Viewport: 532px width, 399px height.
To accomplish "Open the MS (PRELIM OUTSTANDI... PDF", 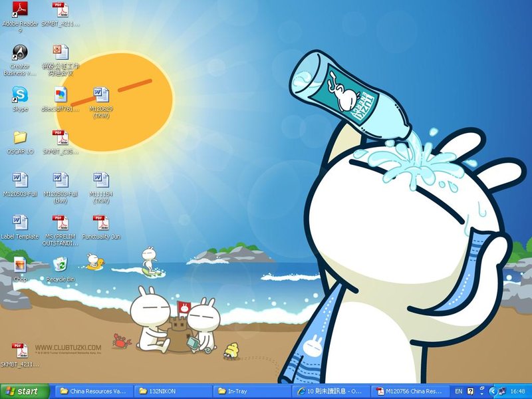I will [x=61, y=230].
